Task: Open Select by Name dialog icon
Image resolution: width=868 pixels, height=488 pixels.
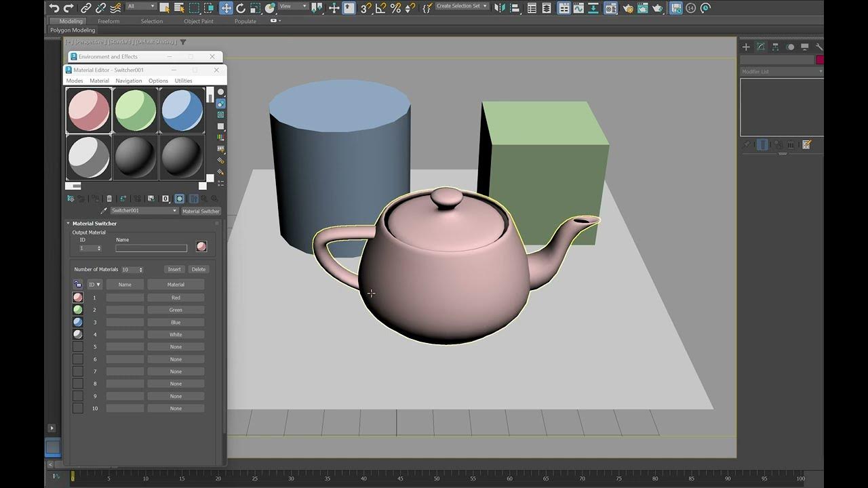Action: pyautogui.click(x=180, y=8)
